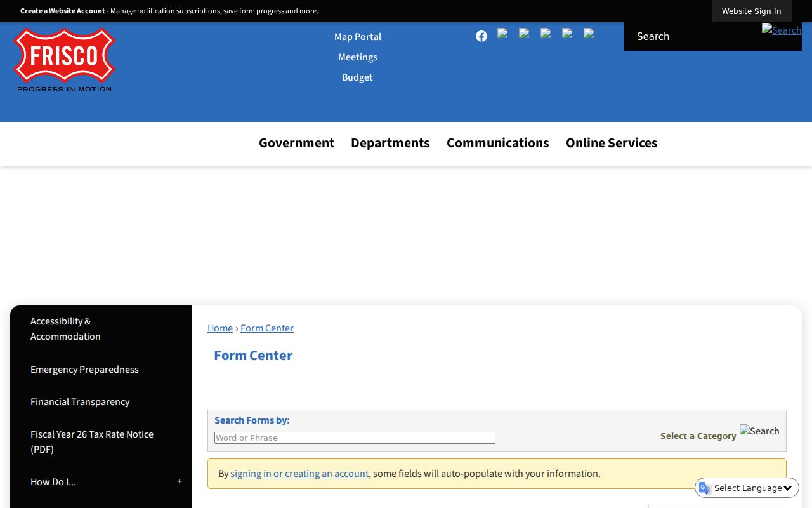Click the Search Forms submit image button
Image resolution: width=812 pixels, height=508 pixels.
[759, 431]
